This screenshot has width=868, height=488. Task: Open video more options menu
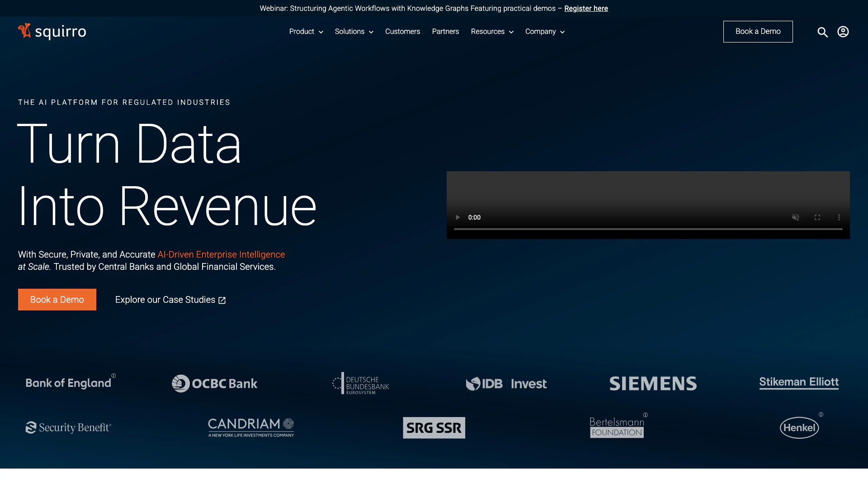[839, 217]
